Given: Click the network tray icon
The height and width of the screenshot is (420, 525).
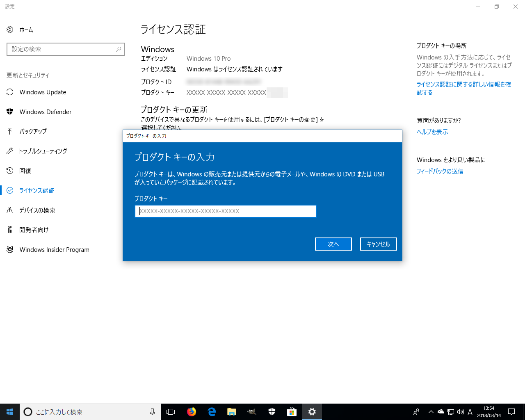Looking at the screenshot, I should (x=451, y=412).
